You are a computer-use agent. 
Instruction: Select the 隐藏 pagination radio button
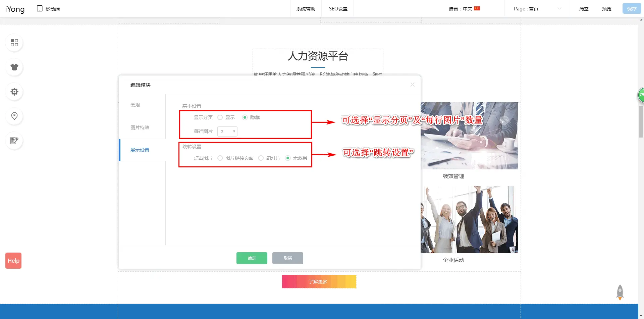point(245,117)
